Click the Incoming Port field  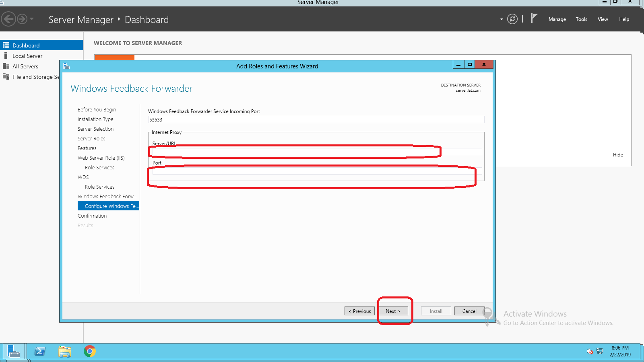tap(316, 119)
